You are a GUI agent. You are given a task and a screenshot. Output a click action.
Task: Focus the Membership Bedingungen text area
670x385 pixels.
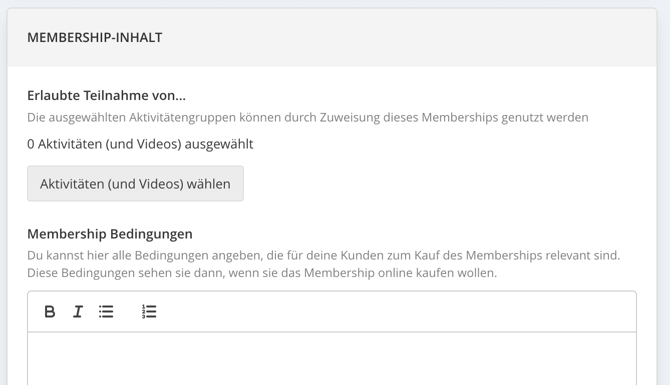(x=332, y=359)
